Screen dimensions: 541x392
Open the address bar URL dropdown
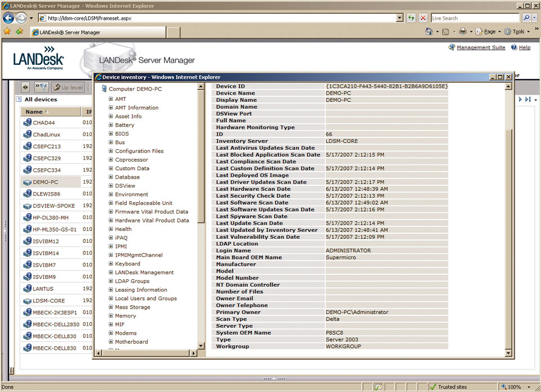click(400, 18)
